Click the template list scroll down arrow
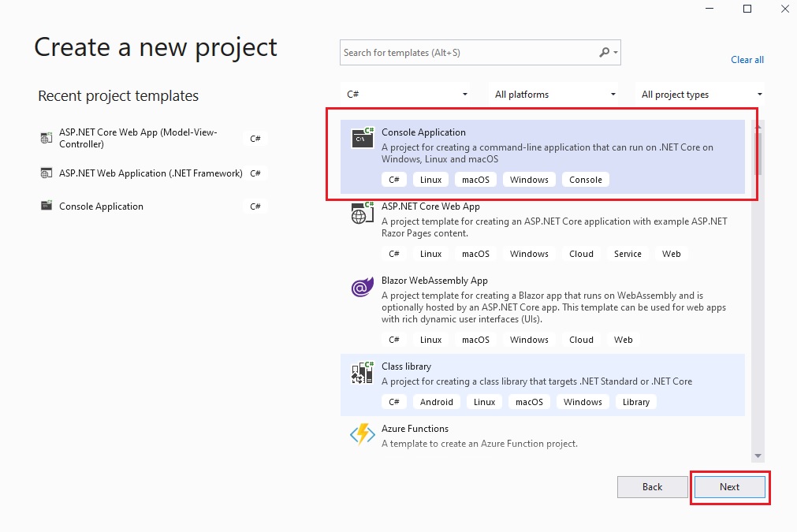797x532 pixels. click(758, 456)
